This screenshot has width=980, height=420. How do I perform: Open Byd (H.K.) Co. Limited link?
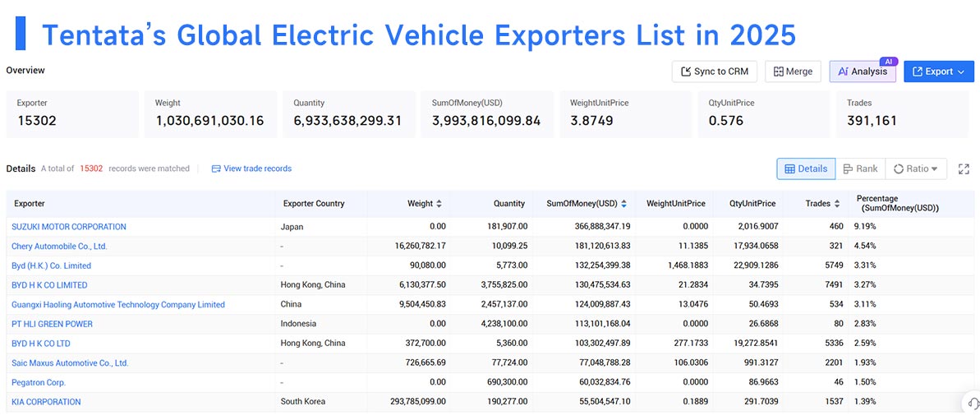click(x=51, y=265)
